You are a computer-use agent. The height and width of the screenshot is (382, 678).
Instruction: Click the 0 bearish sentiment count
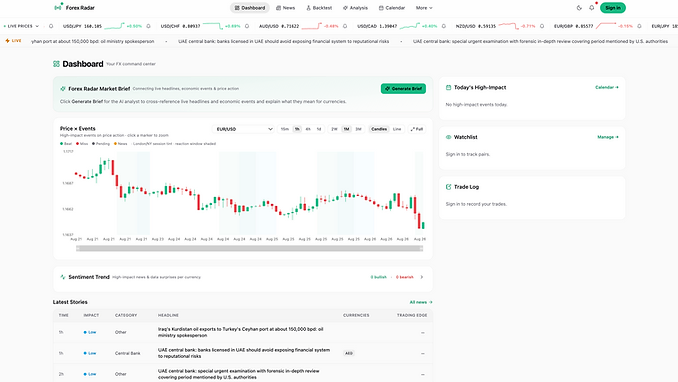click(x=404, y=277)
